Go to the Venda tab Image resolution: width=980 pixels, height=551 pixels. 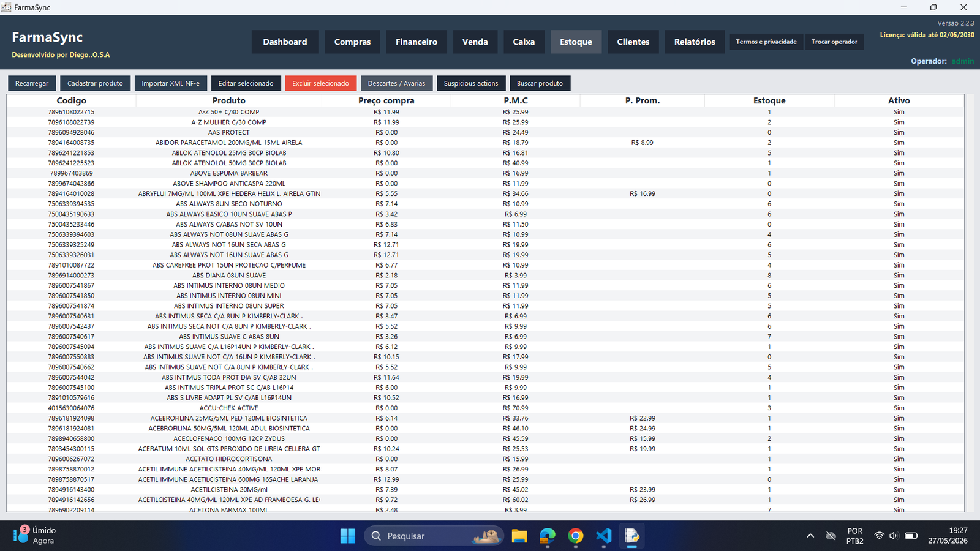pyautogui.click(x=475, y=42)
